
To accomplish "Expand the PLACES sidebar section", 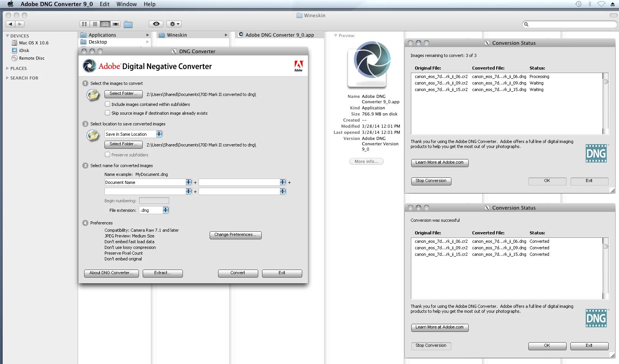I will [7, 68].
